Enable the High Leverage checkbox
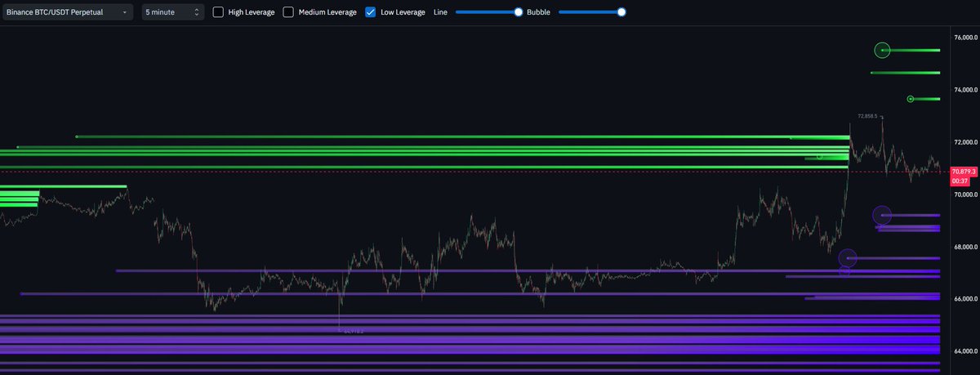The height and width of the screenshot is (375, 980). point(218,12)
